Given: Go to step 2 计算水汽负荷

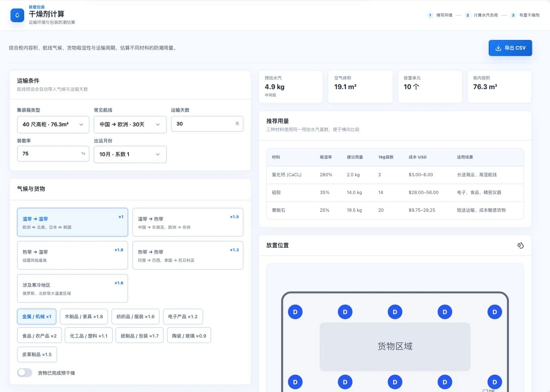Looking at the screenshot, I should [x=481, y=15].
